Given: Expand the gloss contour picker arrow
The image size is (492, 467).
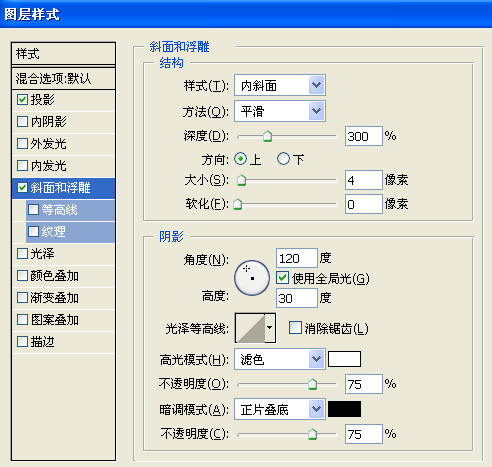Looking at the screenshot, I should point(270,328).
